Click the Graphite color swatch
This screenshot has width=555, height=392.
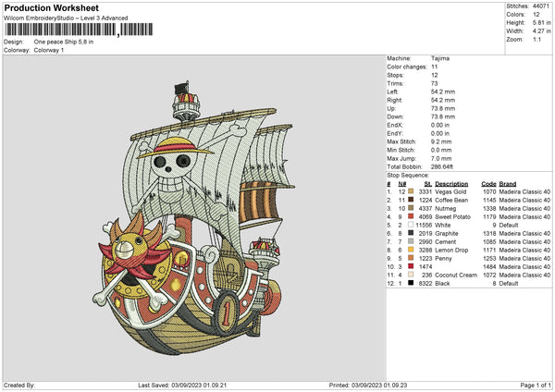point(411,233)
